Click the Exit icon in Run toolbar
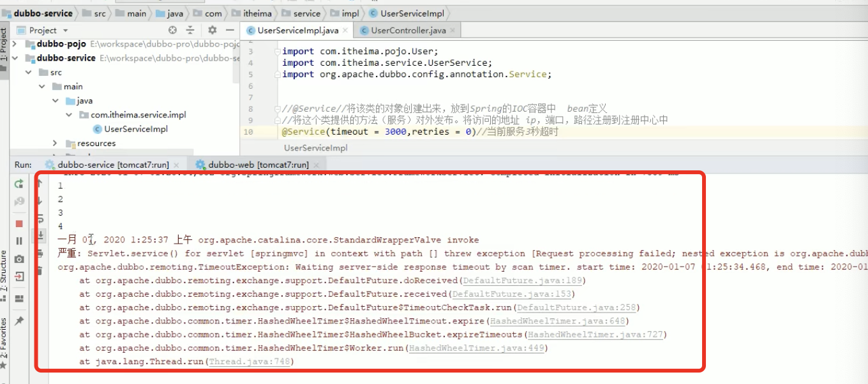Viewport: 868px width, 384px height. [19, 277]
